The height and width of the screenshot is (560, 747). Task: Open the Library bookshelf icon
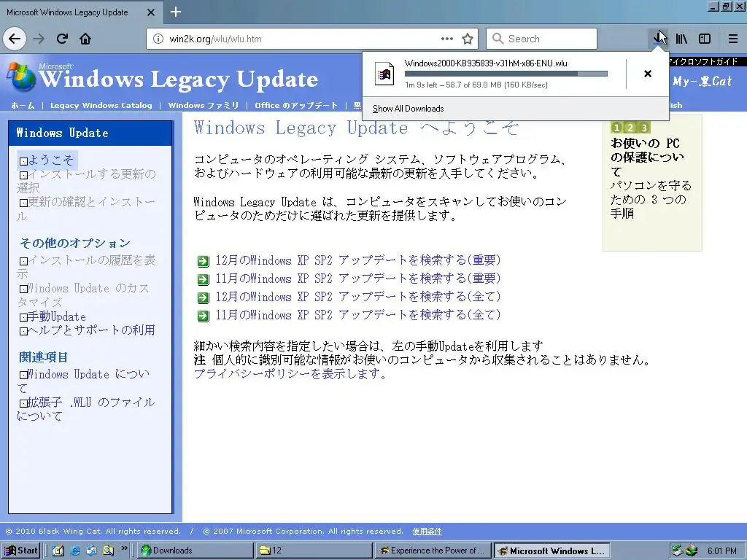click(681, 39)
